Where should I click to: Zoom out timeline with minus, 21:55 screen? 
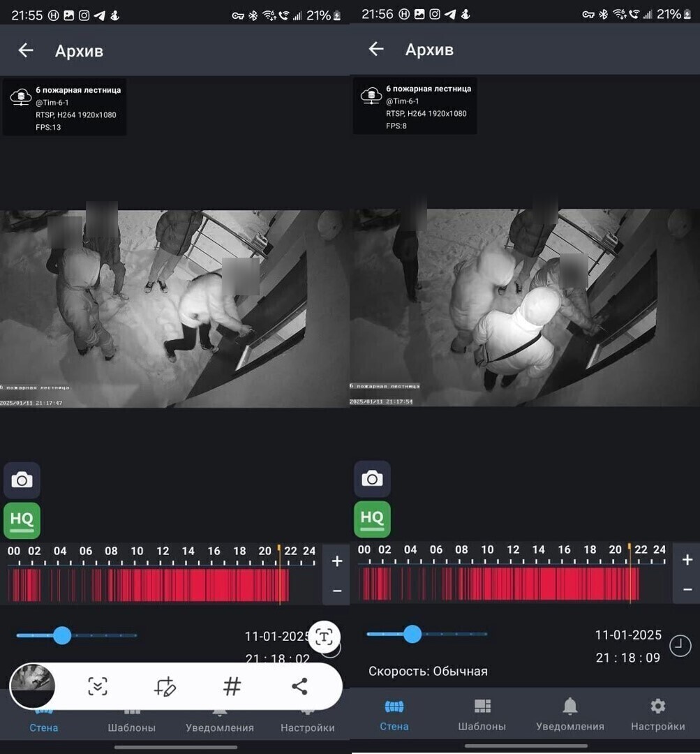click(x=336, y=591)
